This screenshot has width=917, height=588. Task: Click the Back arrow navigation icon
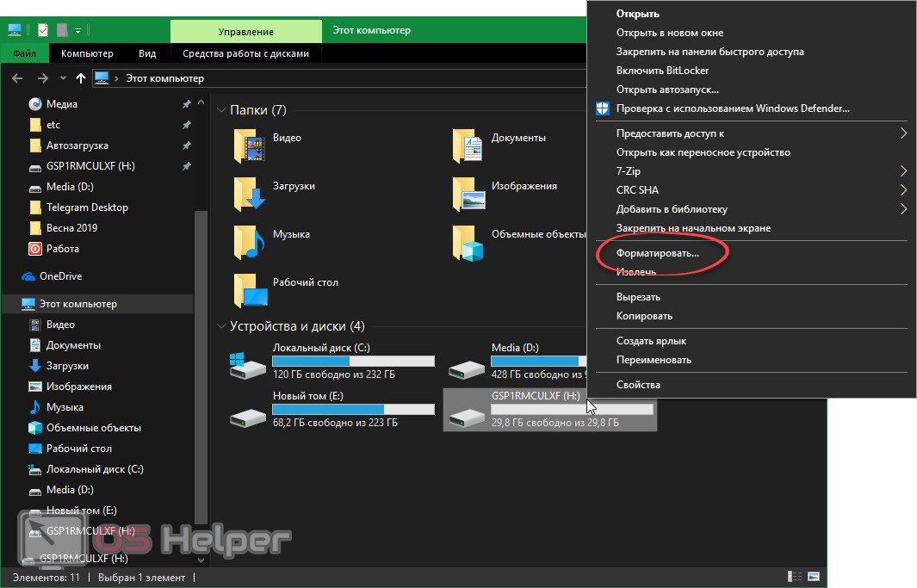[16, 78]
